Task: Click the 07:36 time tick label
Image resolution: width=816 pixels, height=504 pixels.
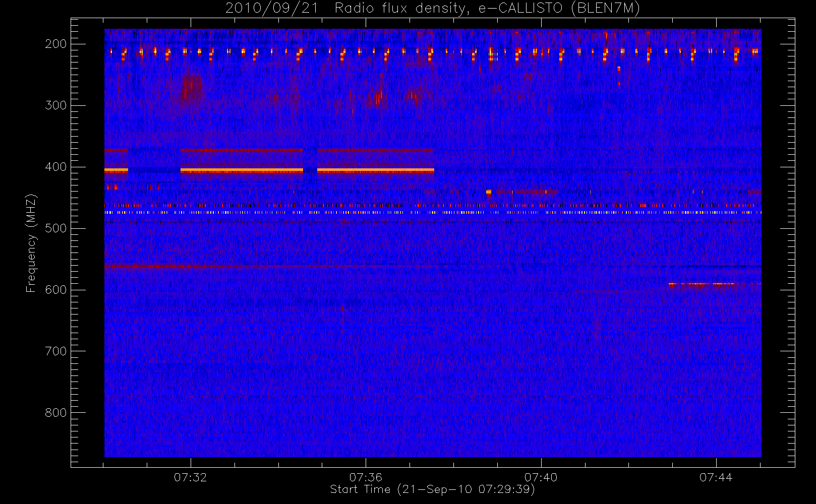Action: [x=366, y=477]
